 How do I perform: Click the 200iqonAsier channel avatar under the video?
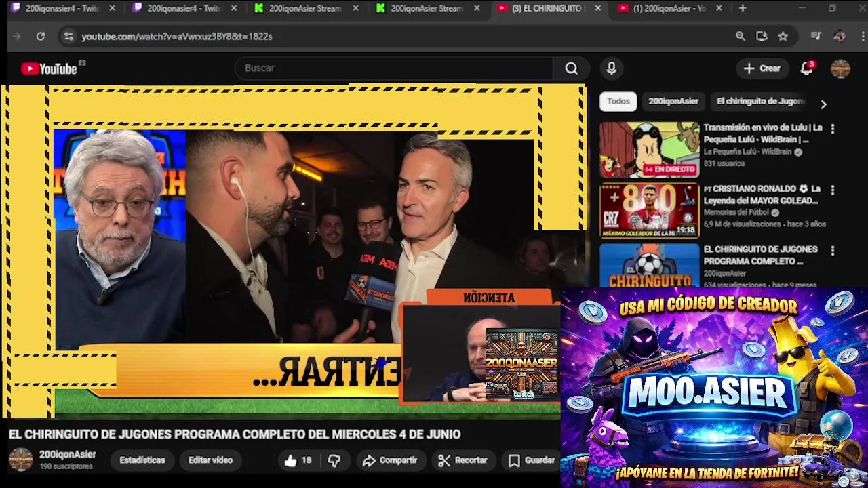pos(20,460)
